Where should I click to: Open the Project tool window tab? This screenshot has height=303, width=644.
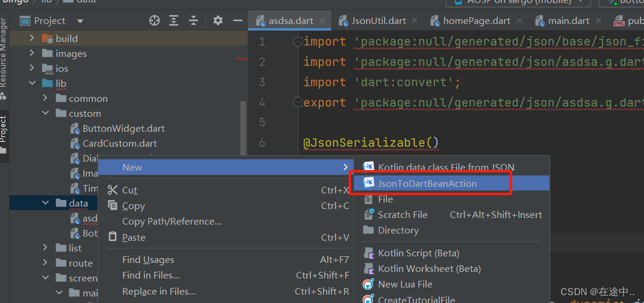[4, 135]
